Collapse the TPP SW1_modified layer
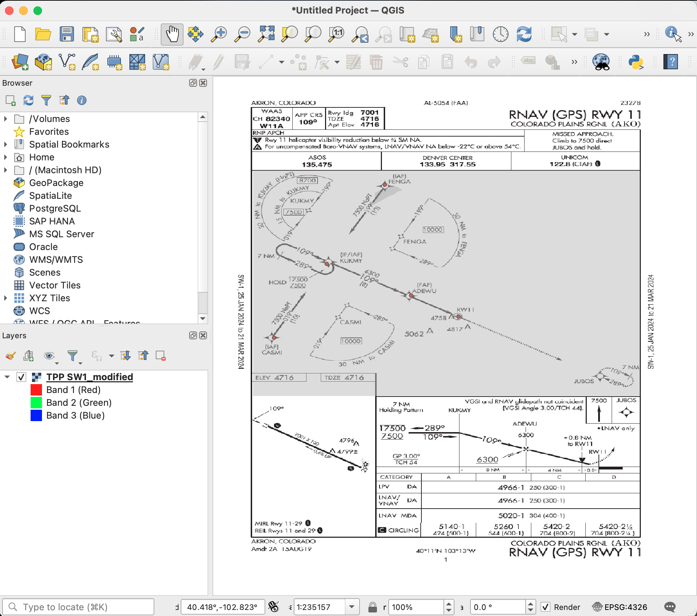697x616 pixels. pyautogui.click(x=7, y=377)
